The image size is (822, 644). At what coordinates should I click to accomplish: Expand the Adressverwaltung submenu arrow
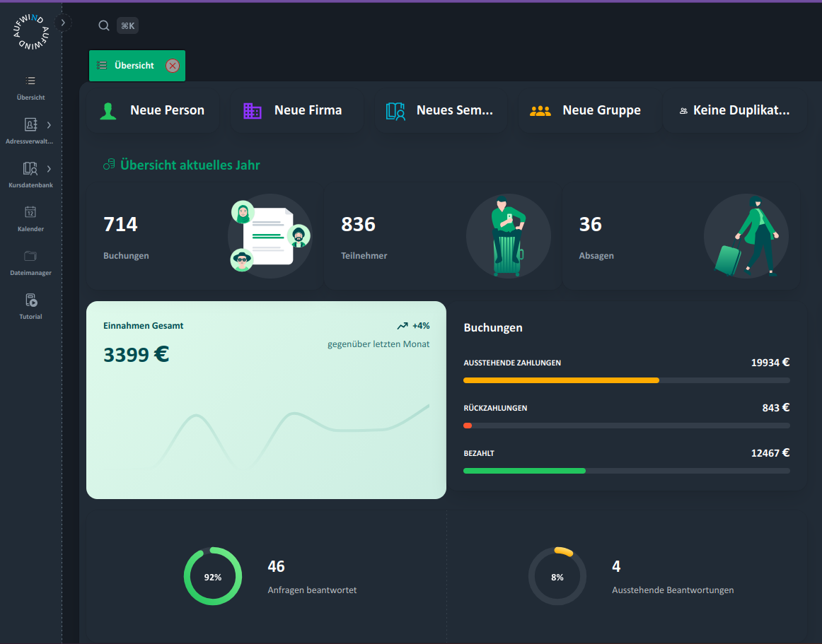click(49, 125)
